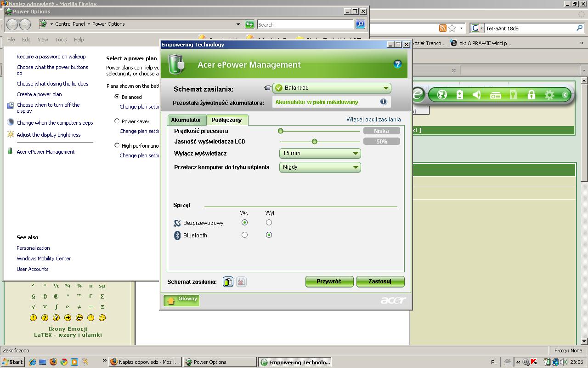Viewport: 588px width, 368px height.
Task: Click Przywróć button
Action: tap(329, 282)
